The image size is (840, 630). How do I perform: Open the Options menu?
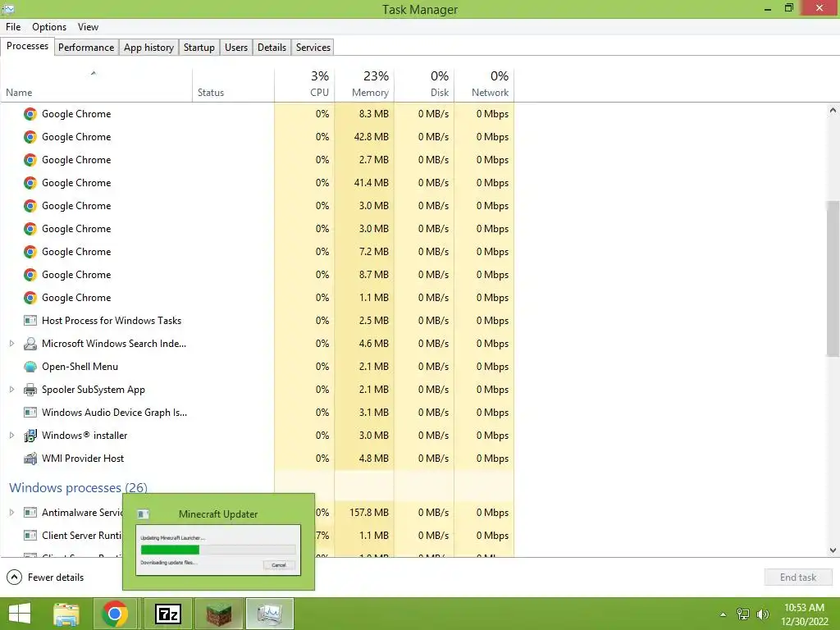pyautogui.click(x=49, y=27)
